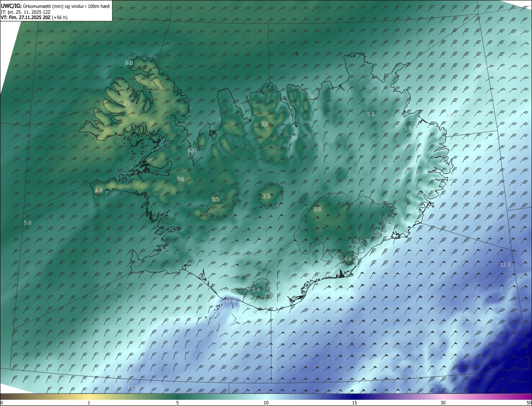Click the 11.9 value near the bottom edge
The height and width of the screenshot is (406, 532).
133,387
